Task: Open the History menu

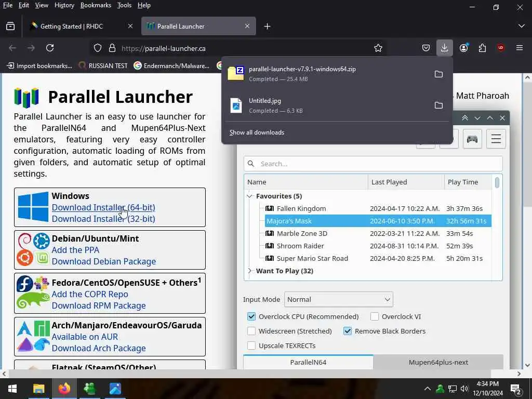Action: coord(64,5)
